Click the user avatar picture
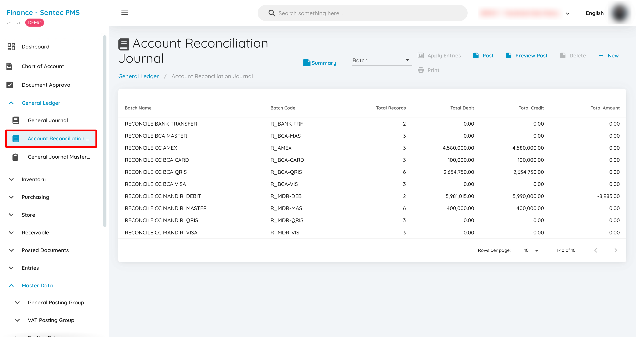The height and width of the screenshot is (337, 644). point(619,13)
